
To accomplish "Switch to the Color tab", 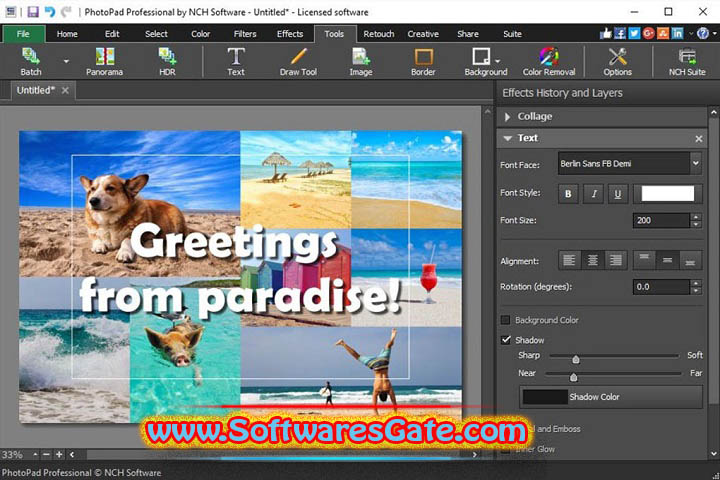I will pyautogui.click(x=201, y=34).
